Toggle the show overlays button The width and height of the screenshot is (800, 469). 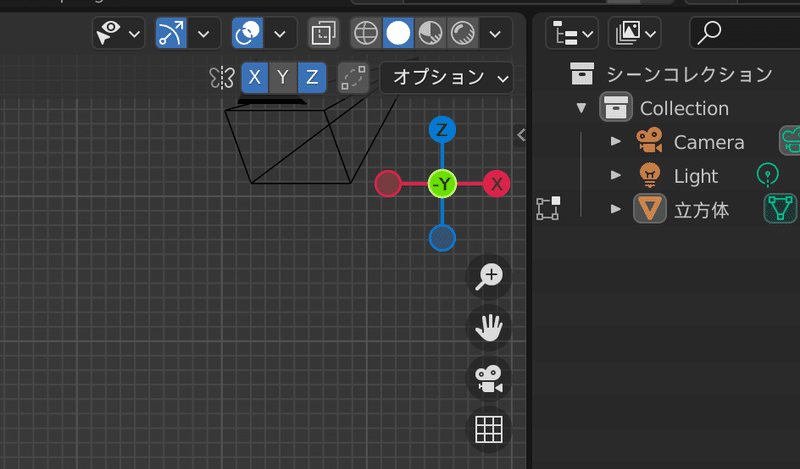click(x=247, y=33)
